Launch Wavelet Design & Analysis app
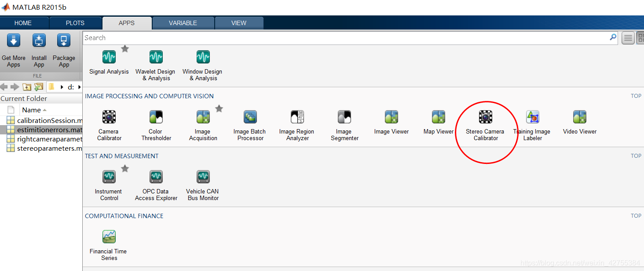644x271 pixels. (x=155, y=65)
